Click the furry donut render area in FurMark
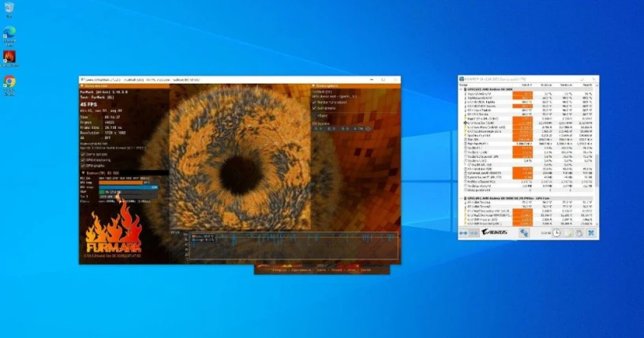644x338 pixels. tap(239, 157)
